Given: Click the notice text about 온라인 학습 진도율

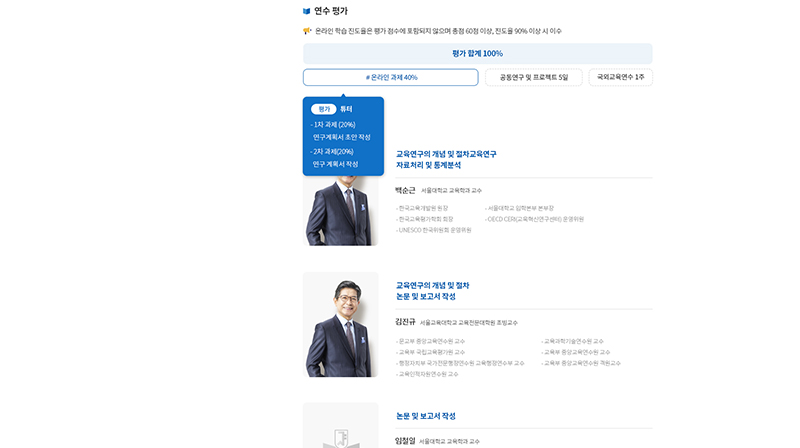Looking at the screenshot, I should tap(438, 31).
